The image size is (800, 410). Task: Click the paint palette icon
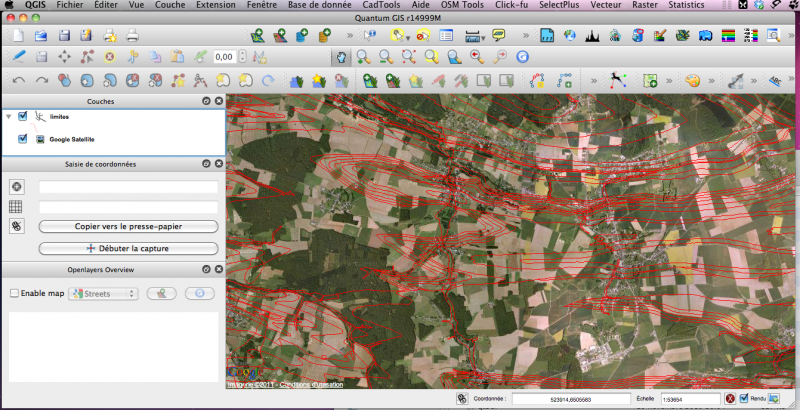[x=691, y=79]
